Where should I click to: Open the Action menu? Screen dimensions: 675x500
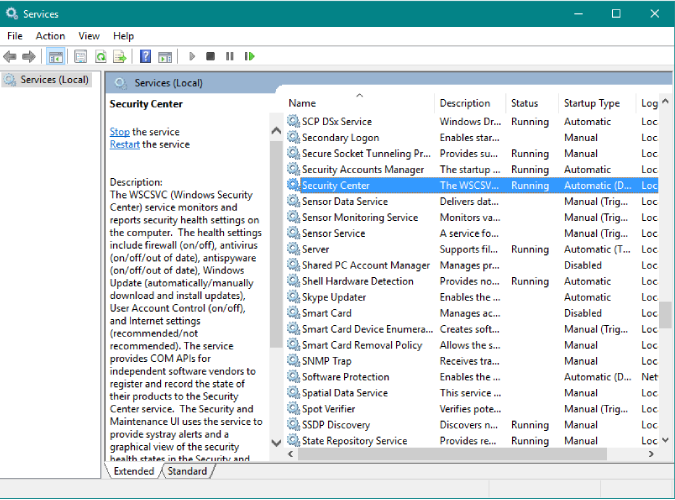click(x=50, y=36)
